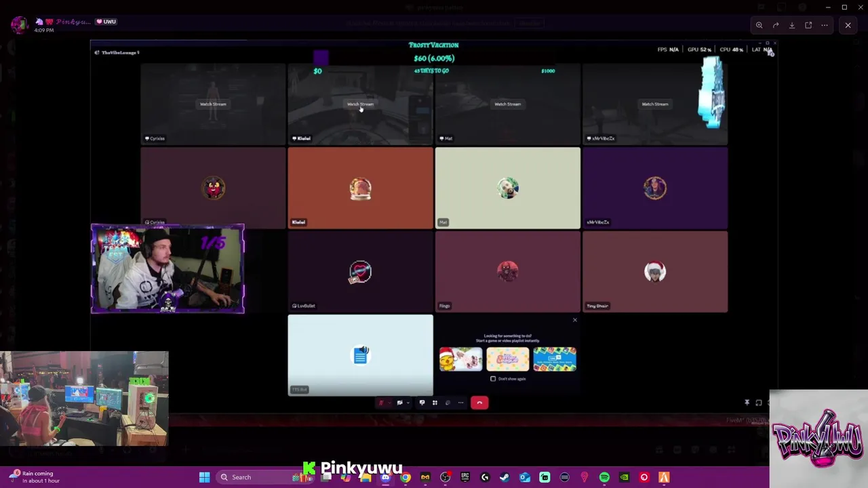Click the streamer webcam overlay
The image size is (868, 488).
point(167,269)
